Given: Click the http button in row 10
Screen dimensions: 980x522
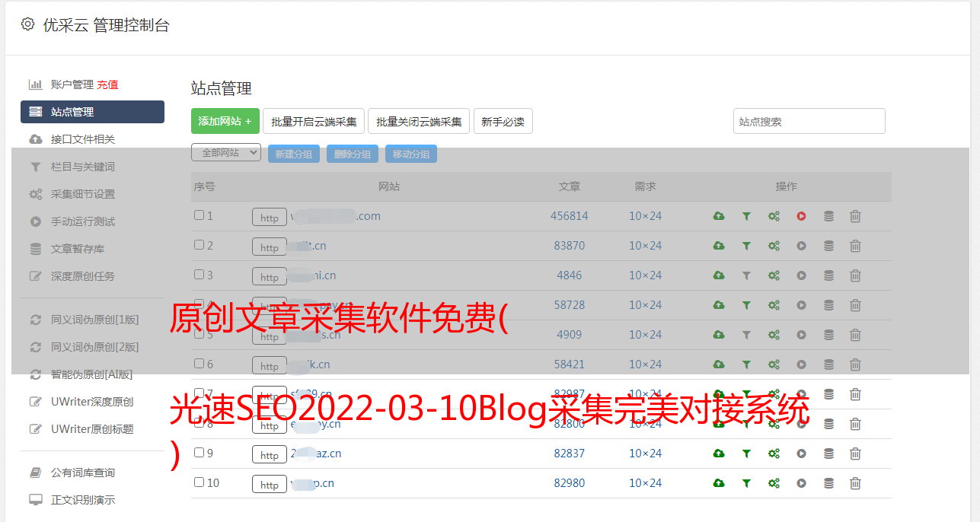Looking at the screenshot, I should (270, 485).
